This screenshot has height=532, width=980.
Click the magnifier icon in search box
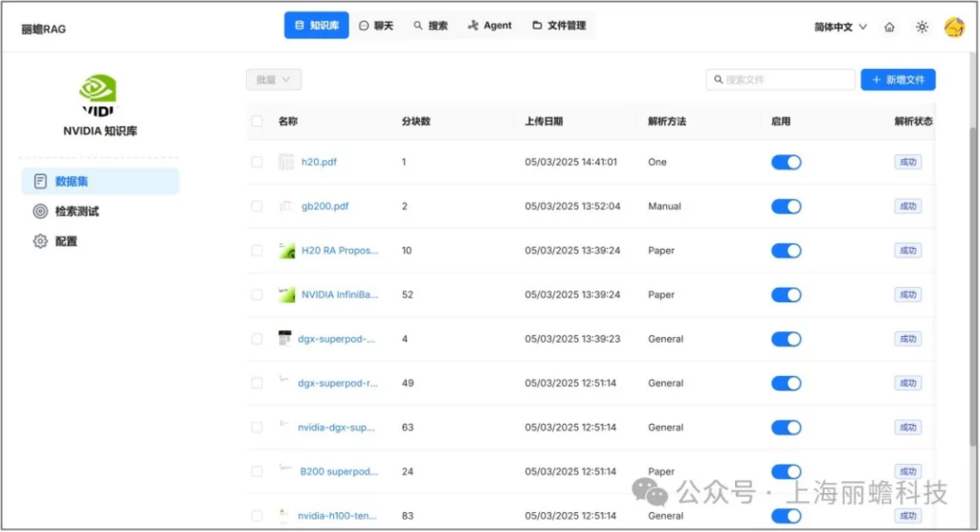click(x=718, y=79)
